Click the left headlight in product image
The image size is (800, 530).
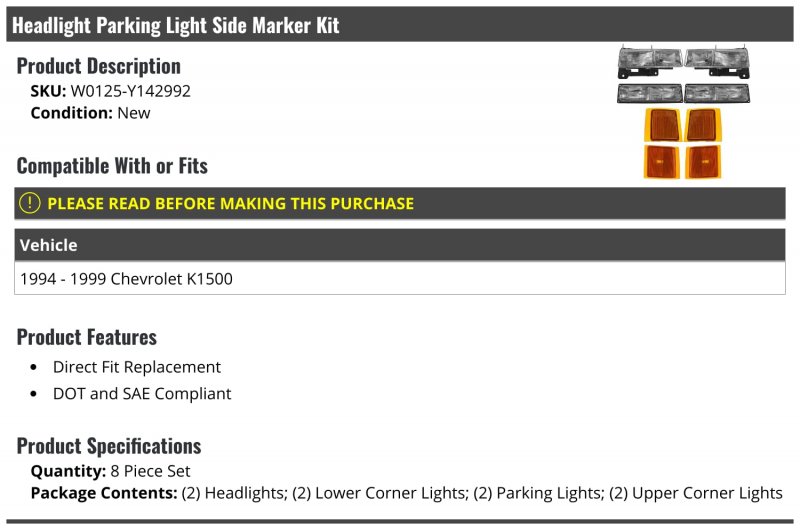pos(650,62)
